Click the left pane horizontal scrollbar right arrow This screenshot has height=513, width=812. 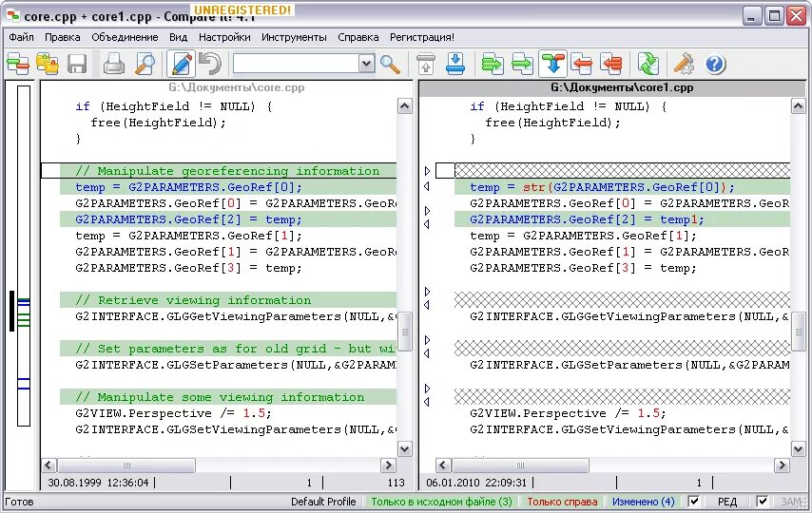click(x=388, y=465)
